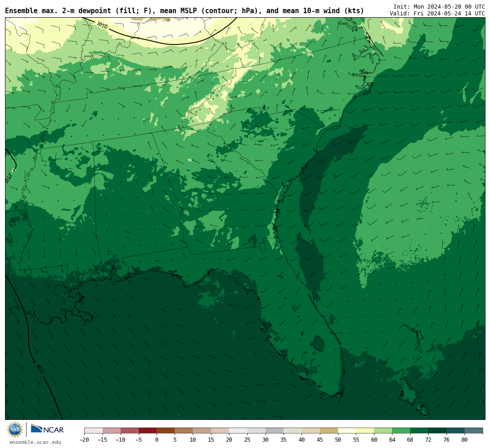Click the colorbar swatch between 35 and 40
The height and width of the screenshot is (448, 490).
(x=293, y=431)
